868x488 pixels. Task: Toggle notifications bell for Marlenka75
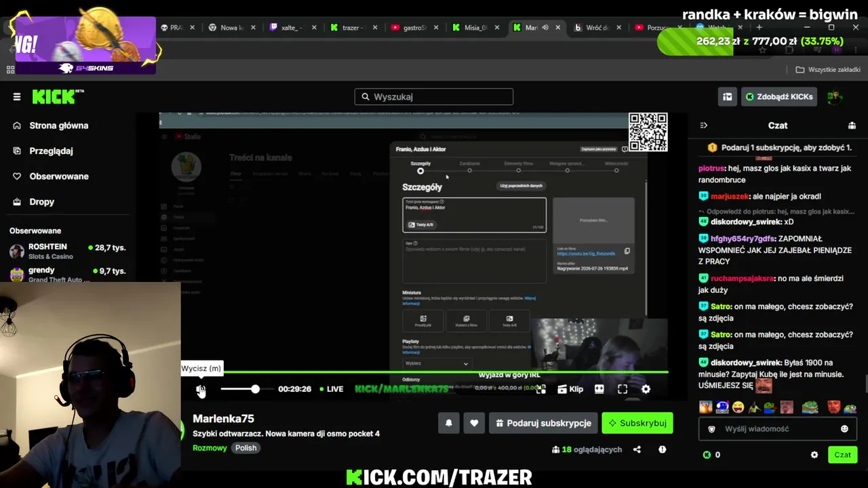[448, 423]
